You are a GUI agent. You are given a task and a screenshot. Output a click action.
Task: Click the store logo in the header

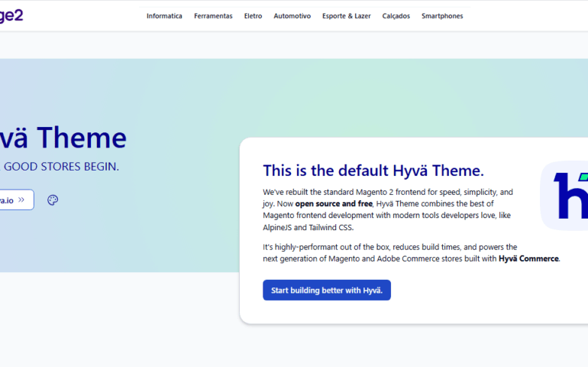[11, 15]
